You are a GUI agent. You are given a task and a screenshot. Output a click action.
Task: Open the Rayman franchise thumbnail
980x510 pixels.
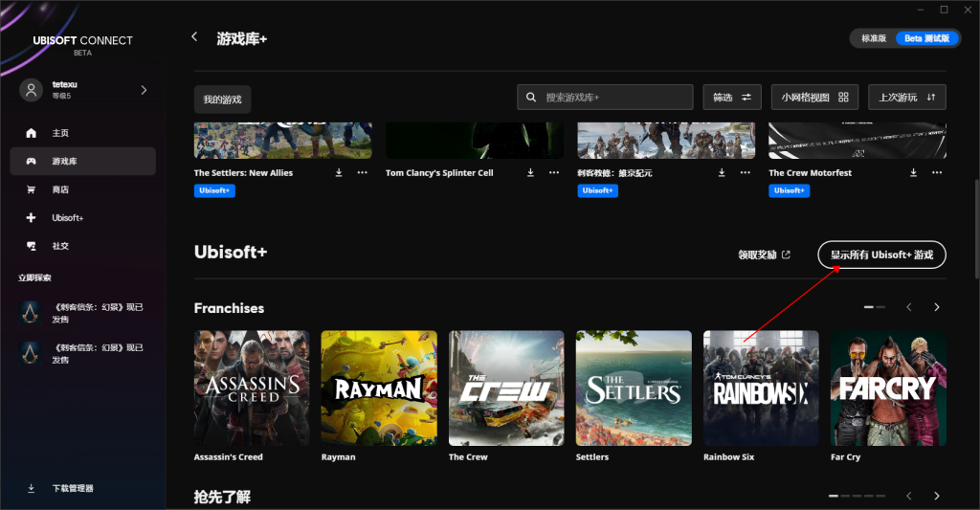(x=379, y=388)
